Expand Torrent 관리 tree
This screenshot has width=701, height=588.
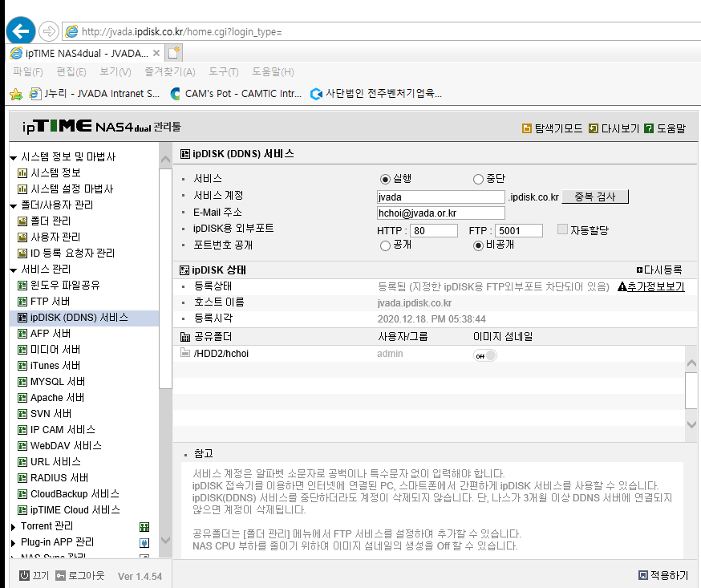click(14, 527)
